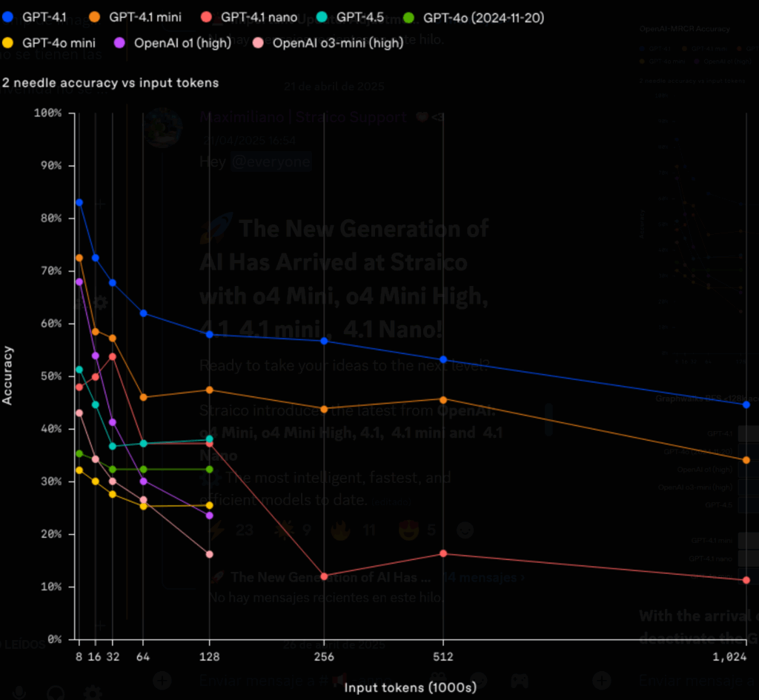Select GPT-4.1 data point at 8k tokens
Screen dimensions: 759x700
(79, 203)
